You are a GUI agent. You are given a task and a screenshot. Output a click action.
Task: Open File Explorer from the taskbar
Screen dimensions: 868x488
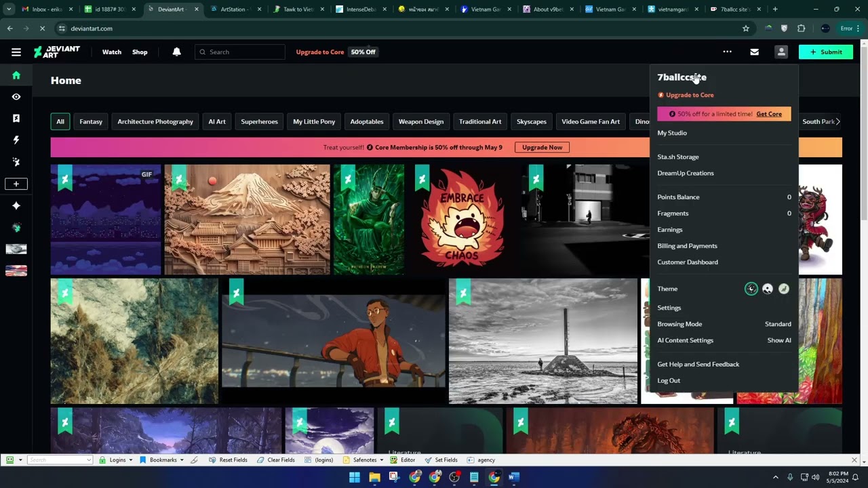click(x=374, y=477)
